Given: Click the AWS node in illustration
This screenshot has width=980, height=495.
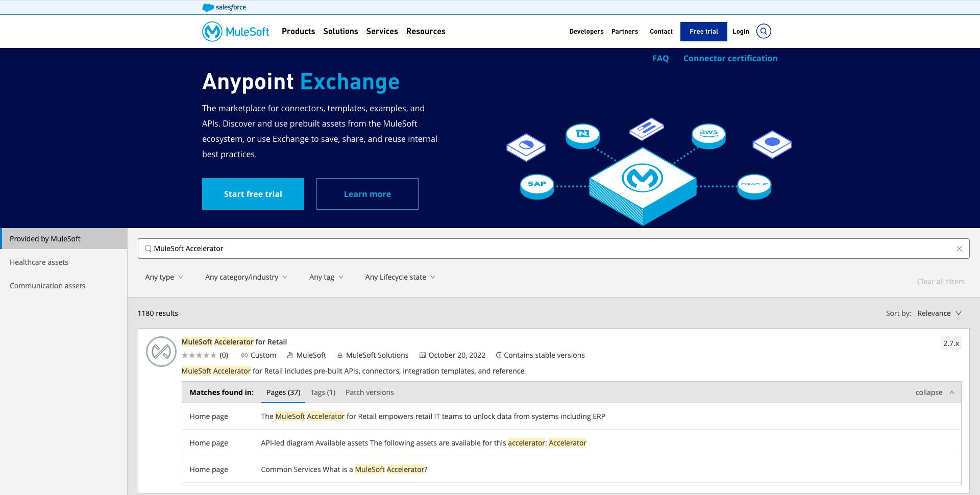Looking at the screenshot, I should 708,136.
